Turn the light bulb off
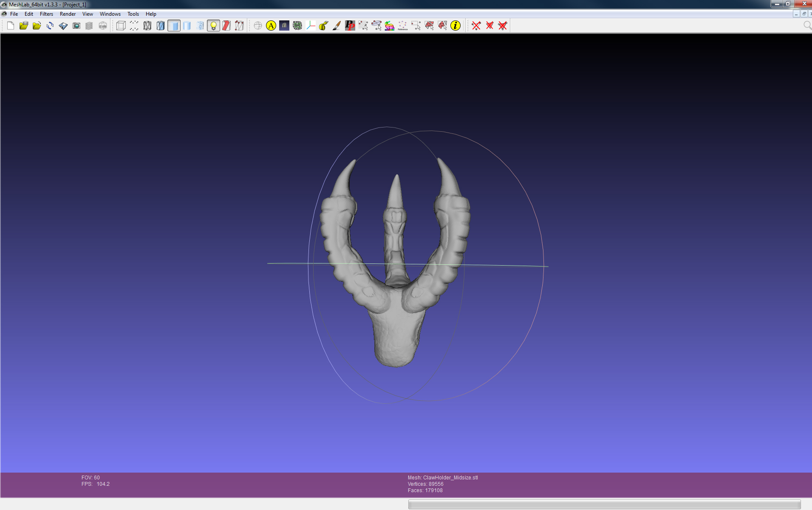This screenshot has height=510, width=812. pyautogui.click(x=213, y=25)
